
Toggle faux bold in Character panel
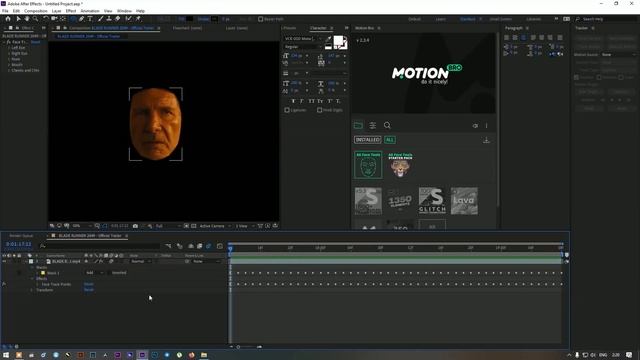click(293, 101)
